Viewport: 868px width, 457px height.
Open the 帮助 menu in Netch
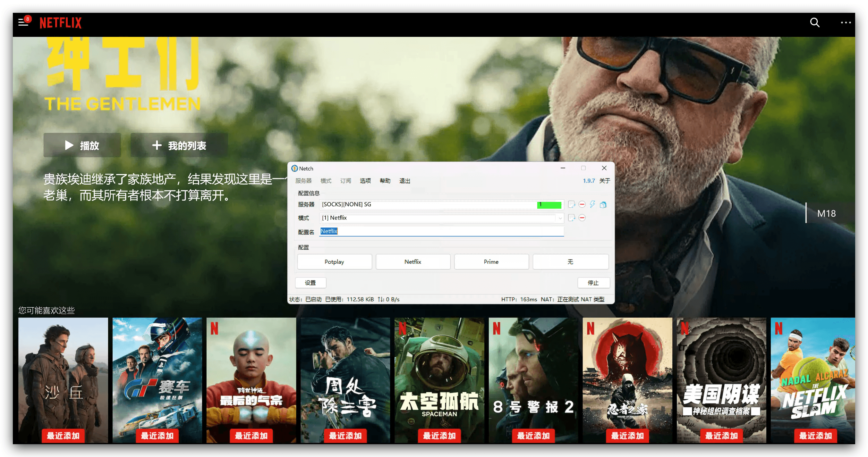point(385,181)
